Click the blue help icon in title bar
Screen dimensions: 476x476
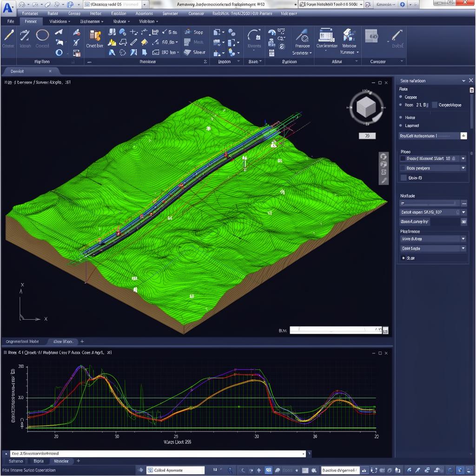tap(402, 5)
